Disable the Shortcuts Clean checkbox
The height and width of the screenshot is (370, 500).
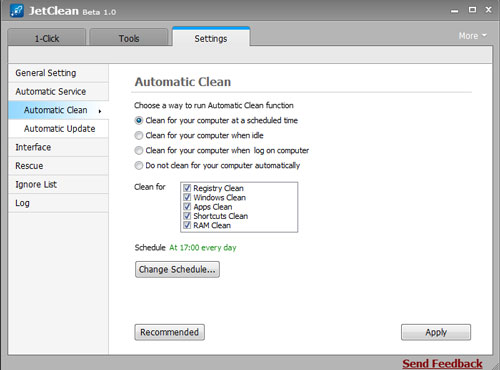click(x=187, y=216)
